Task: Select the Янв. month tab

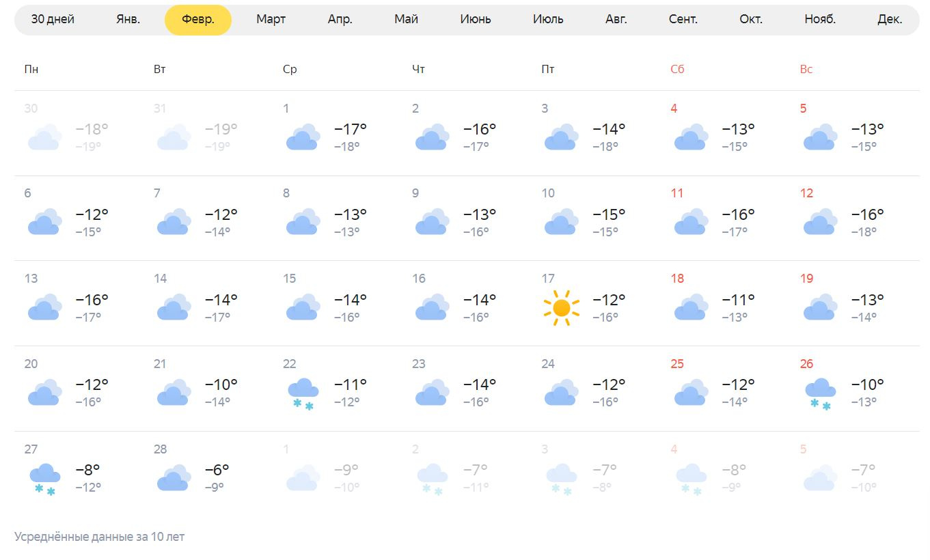Action: coord(128,19)
